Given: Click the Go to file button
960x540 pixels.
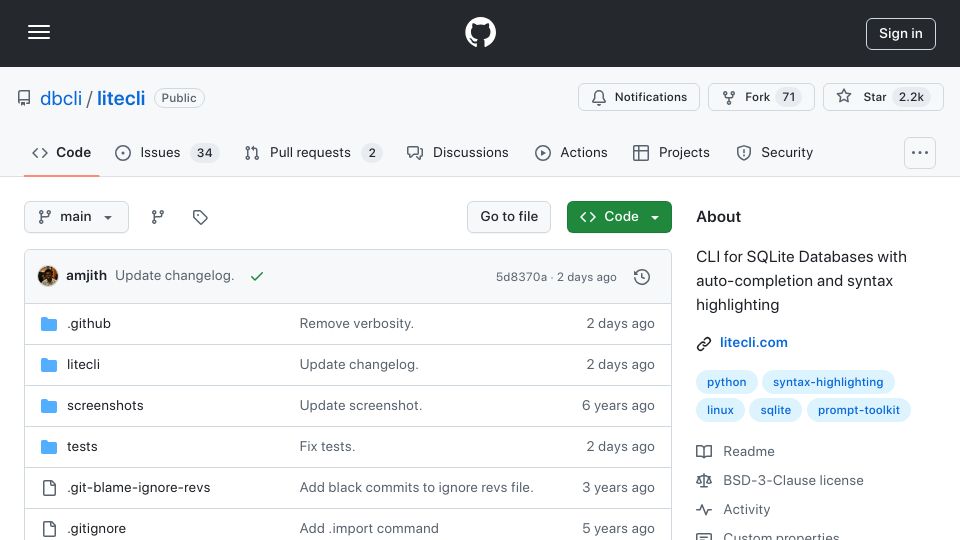Looking at the screenshot, I should [509, 217].
